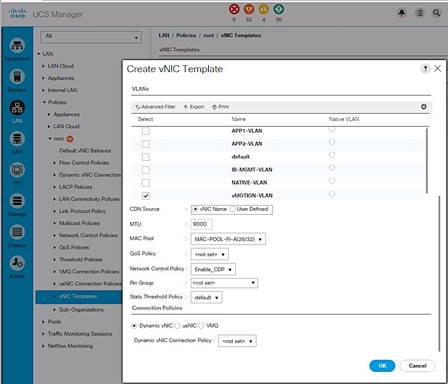Open the Pin Group dropdown

[224, 283]
